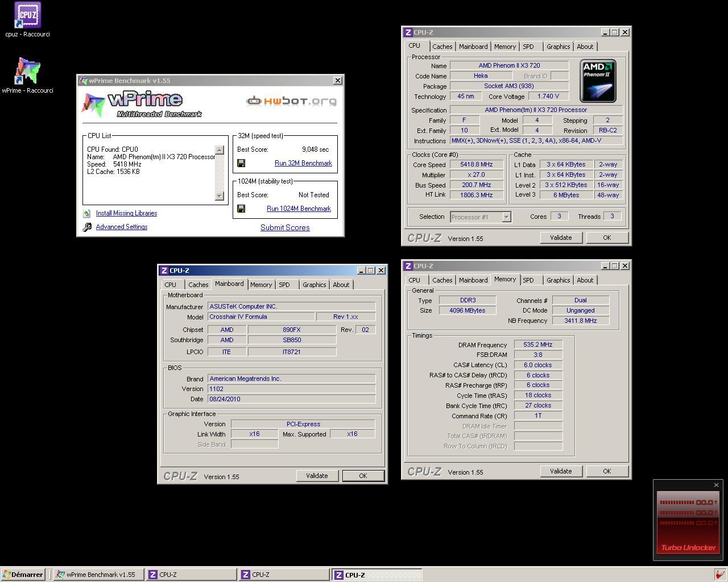Open the cpuz - Raccourci desktop shortcut
Image resolution: width=728 pixels, height=582 pixels.
(x=27, y=20)
